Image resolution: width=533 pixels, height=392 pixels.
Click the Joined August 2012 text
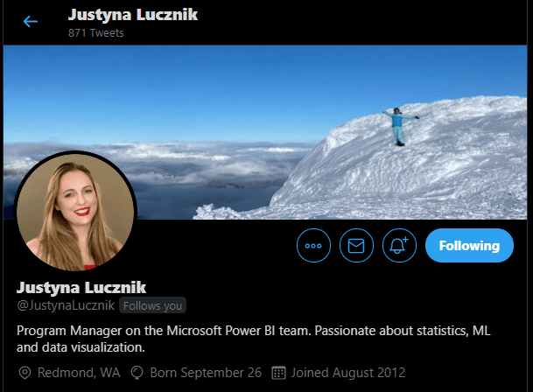click(348, 373)
